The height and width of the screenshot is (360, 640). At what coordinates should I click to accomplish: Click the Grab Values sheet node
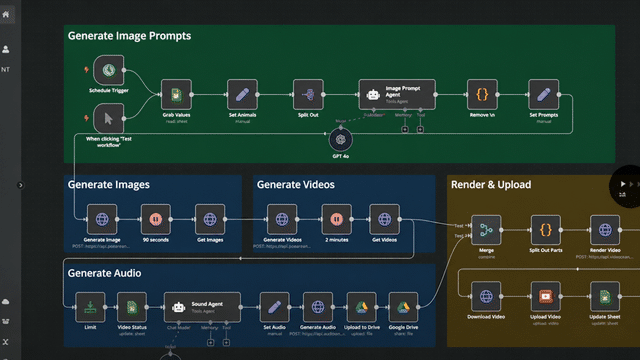[x=176, y=95]
